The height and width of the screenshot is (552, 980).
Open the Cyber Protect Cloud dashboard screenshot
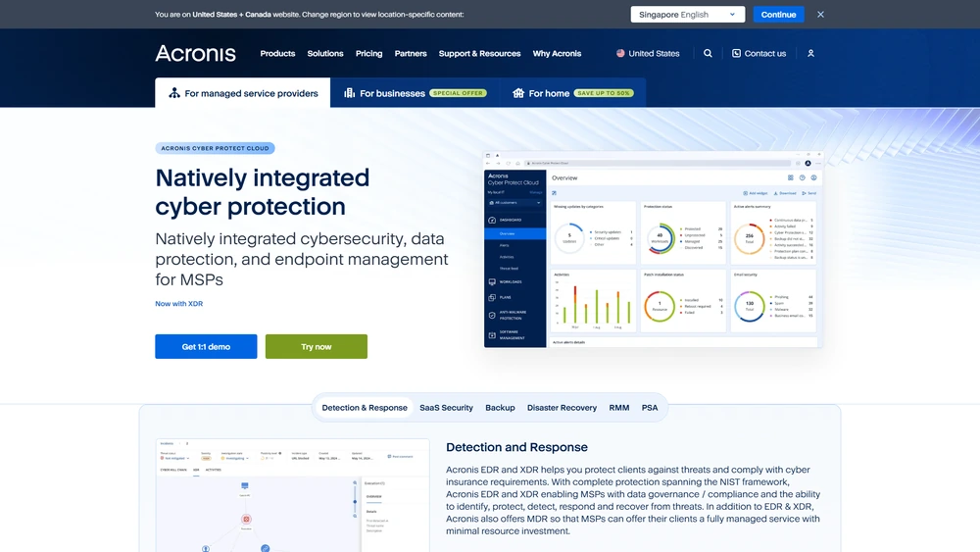(x=653, y=249)
